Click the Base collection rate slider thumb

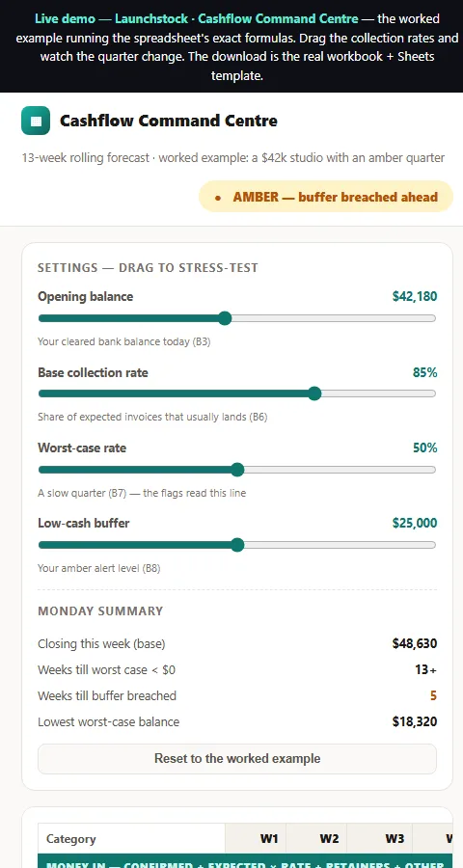tap(314, 393)
